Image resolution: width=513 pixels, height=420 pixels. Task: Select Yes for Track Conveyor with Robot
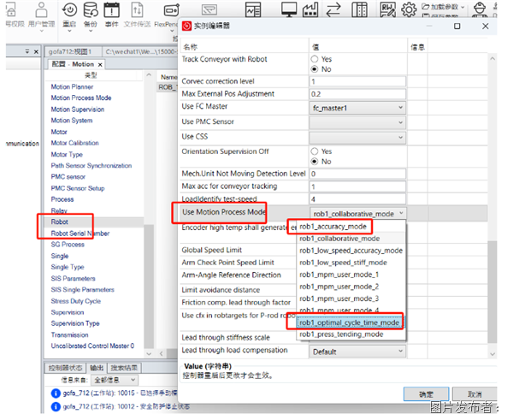314,59
